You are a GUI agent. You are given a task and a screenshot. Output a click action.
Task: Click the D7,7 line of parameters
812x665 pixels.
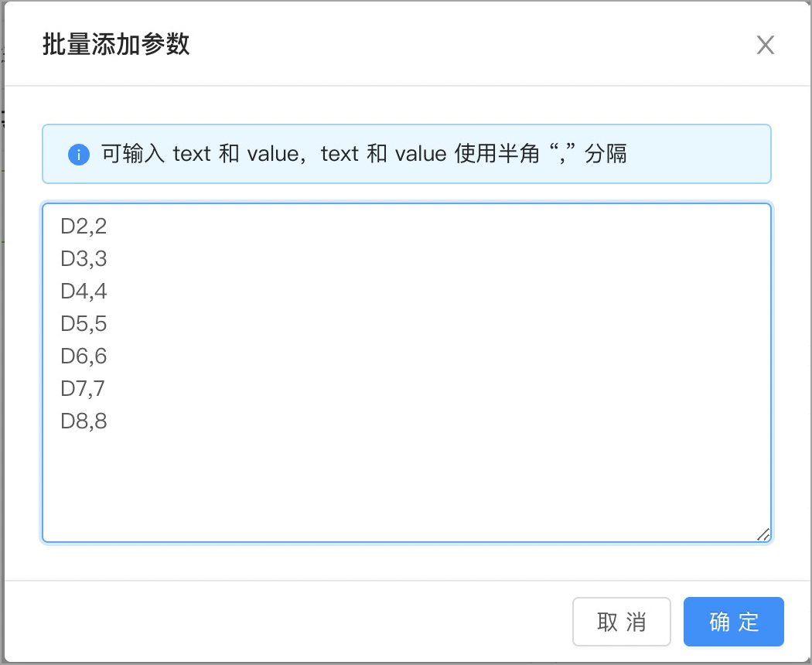[83, 388]
